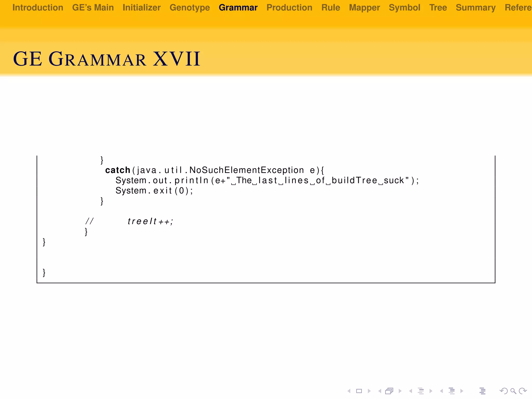Go to the Summary section
Viewport: 532px width, 399px height.
[476, 8]
